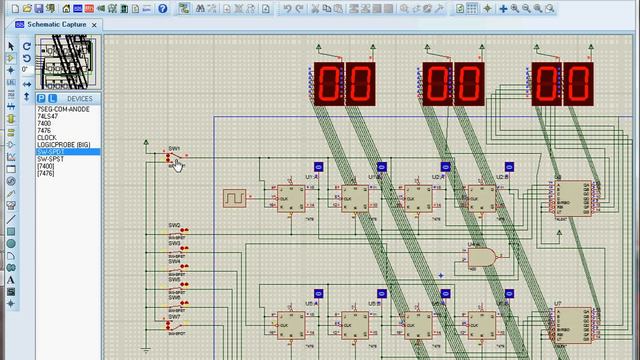Image resolution: width=640 pixels, height=360 pixels.
Task: Zoom in with the magnifier plus icon
Action: coord(515,8)
